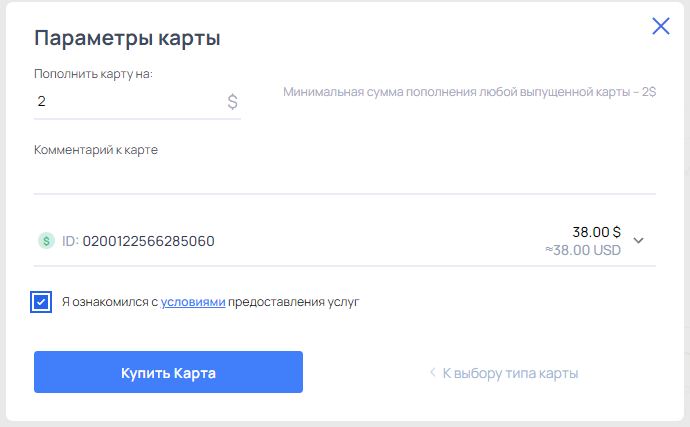The height and width of the screenshot is (427, 690).
Task: Click the предоставления услуг text
Action: (x=294, y=302)
